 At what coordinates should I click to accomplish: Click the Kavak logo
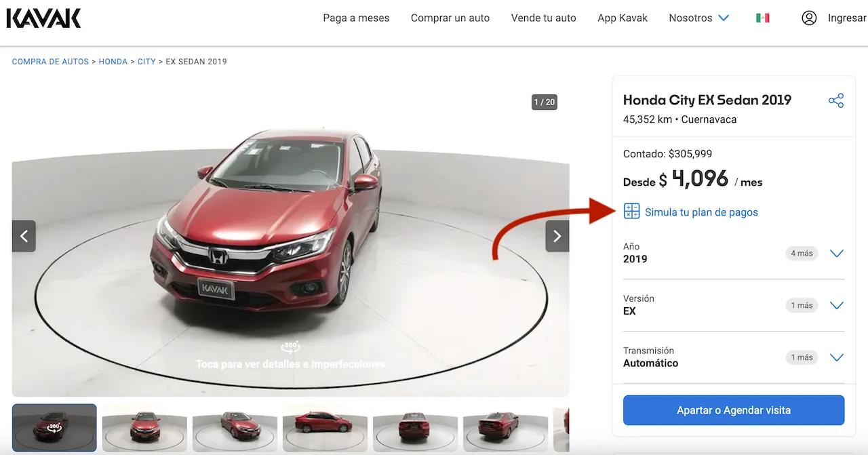tap(43, 18)
